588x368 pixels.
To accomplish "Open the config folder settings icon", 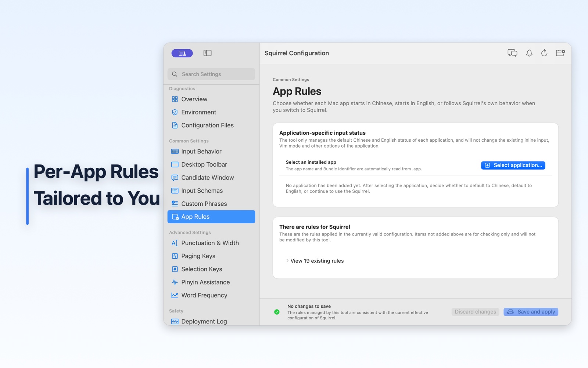I will click(560, 53).
